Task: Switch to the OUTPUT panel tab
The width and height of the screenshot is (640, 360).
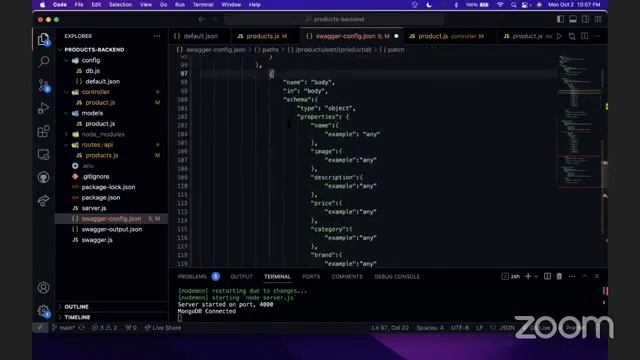Action: pyautogui.click(x=241, y=276)
